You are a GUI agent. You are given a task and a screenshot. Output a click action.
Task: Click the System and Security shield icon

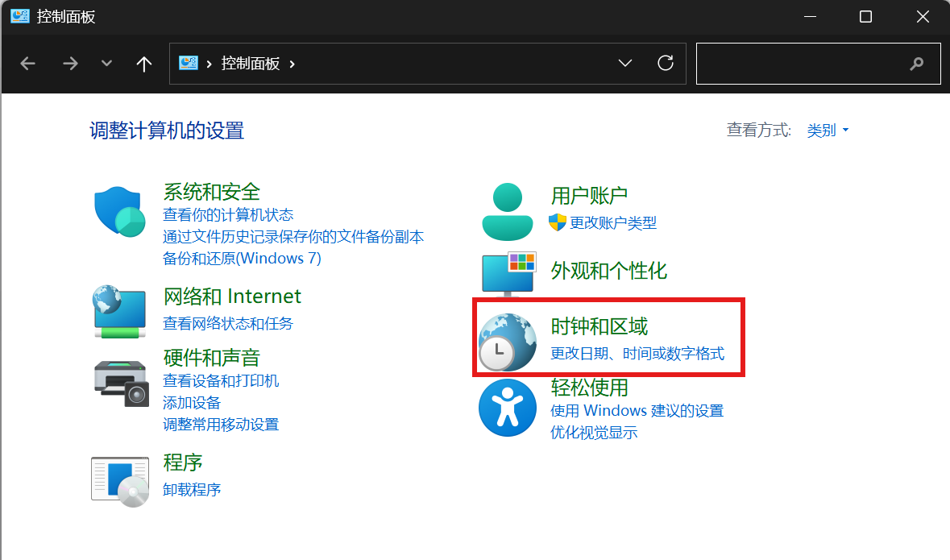[x=120, y=212]
